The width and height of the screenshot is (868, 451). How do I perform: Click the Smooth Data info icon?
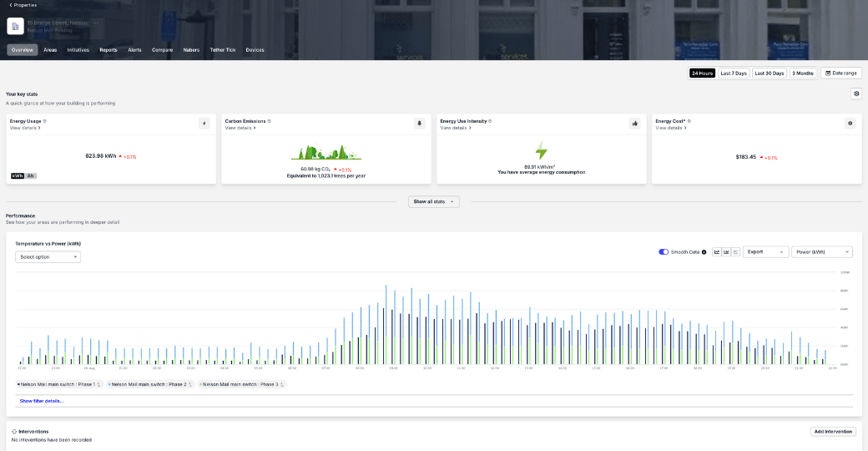pos(704,251)
